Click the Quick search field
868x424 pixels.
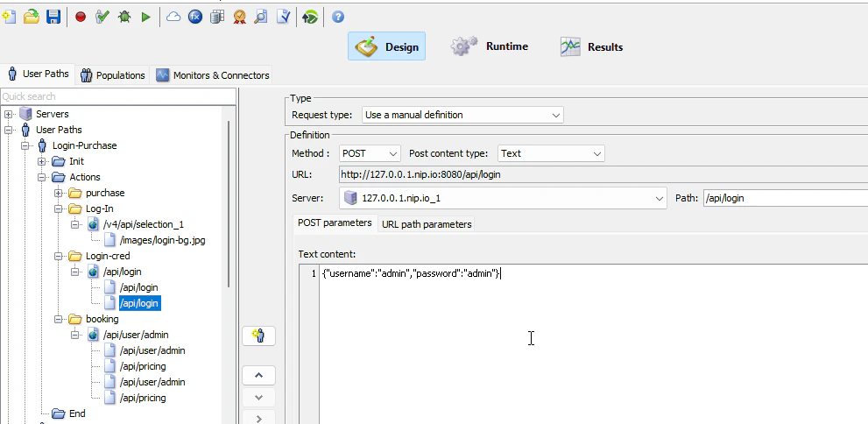(x=118, y=96)
